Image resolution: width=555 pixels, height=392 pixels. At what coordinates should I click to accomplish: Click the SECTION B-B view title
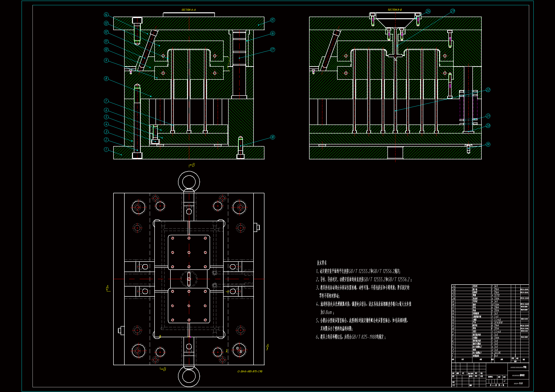tap(395, 10)
